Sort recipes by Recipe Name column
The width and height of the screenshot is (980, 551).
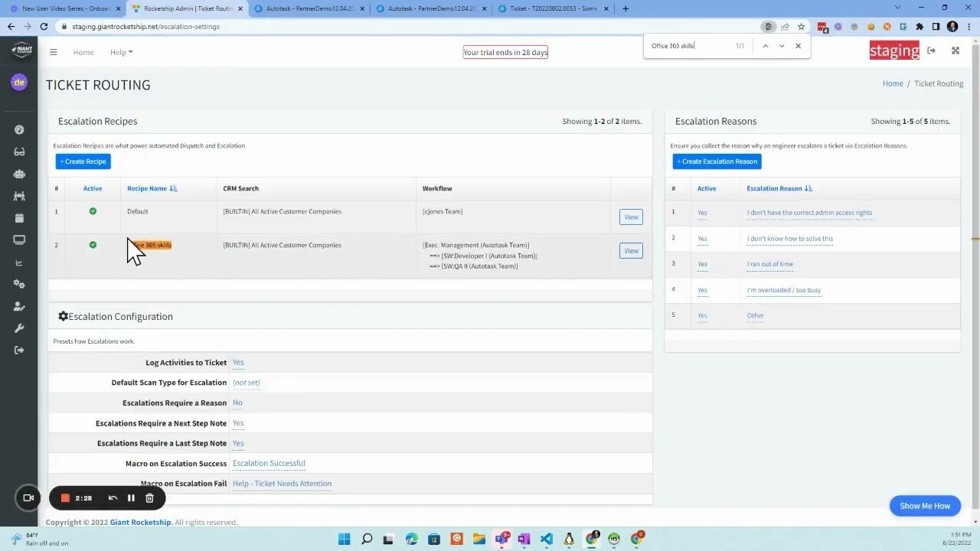pyautogui.click(x=152, y=188)
